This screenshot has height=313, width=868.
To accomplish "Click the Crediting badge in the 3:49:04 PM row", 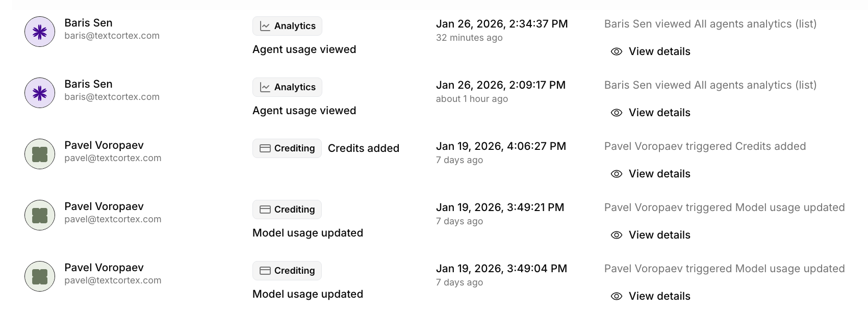I will click(287, 271).
